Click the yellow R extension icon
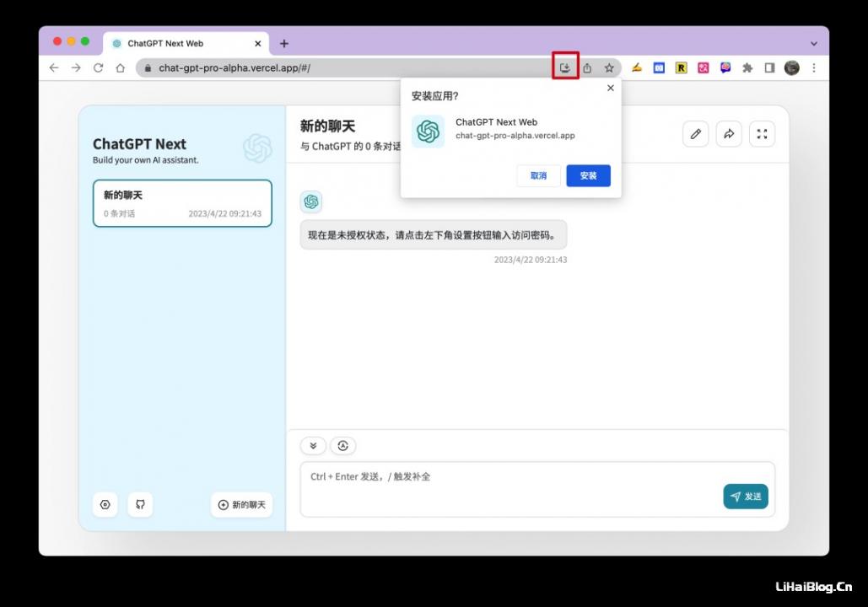868x607 pixels. point(681,67)
